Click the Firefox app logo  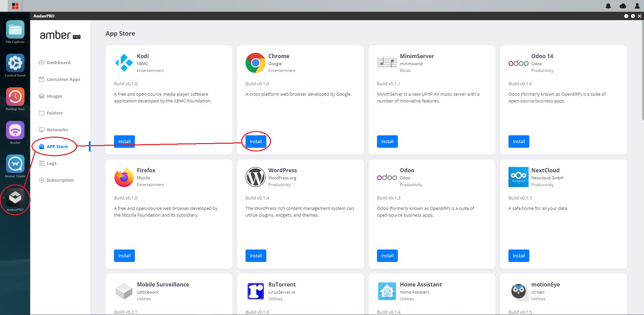(x=124, y=177)
